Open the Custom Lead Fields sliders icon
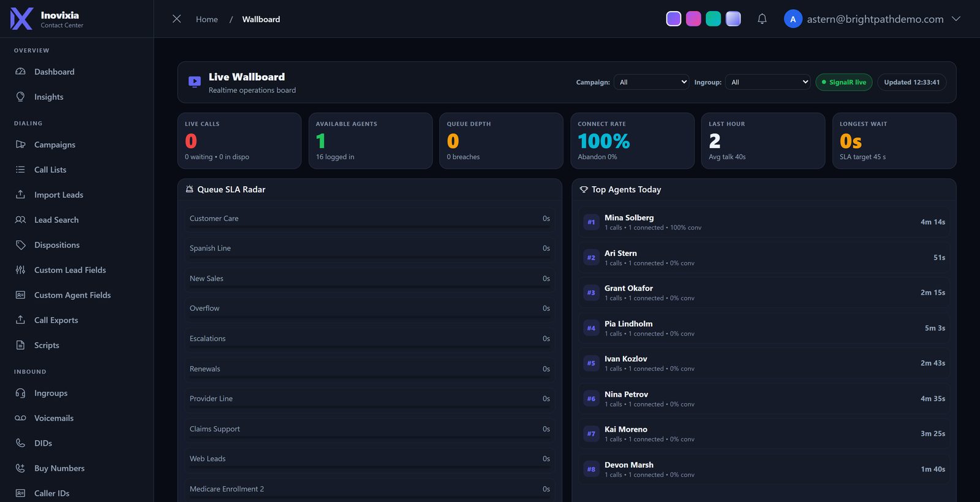Viewport: 980px width, 502px height. (x=20, y=270)
